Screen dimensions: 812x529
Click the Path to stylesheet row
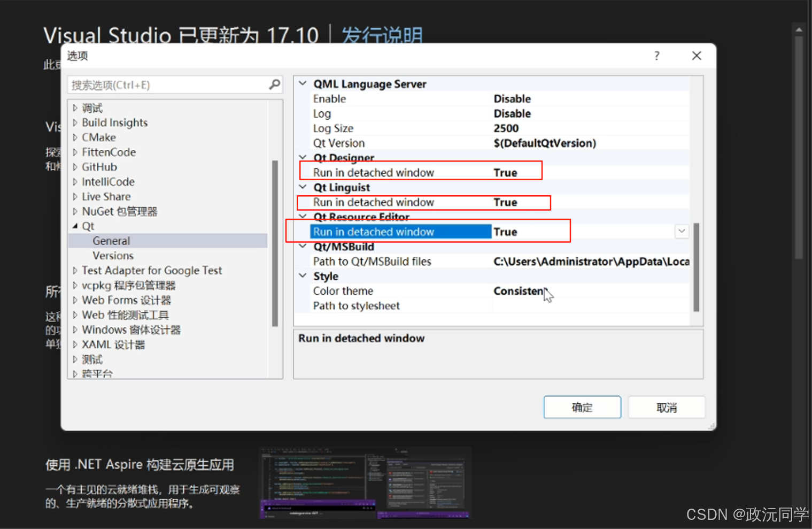[500, 306]
